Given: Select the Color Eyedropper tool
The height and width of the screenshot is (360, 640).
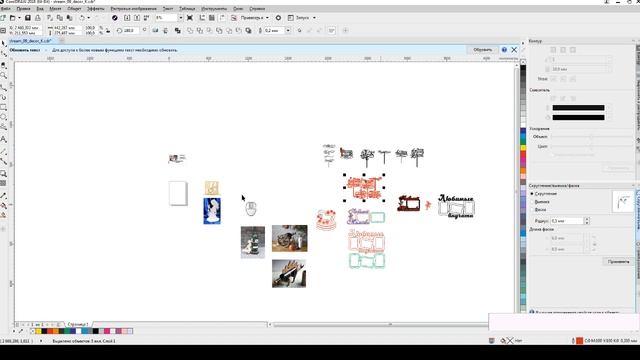Looking at the screenshot, I should (x=3, y=196).
